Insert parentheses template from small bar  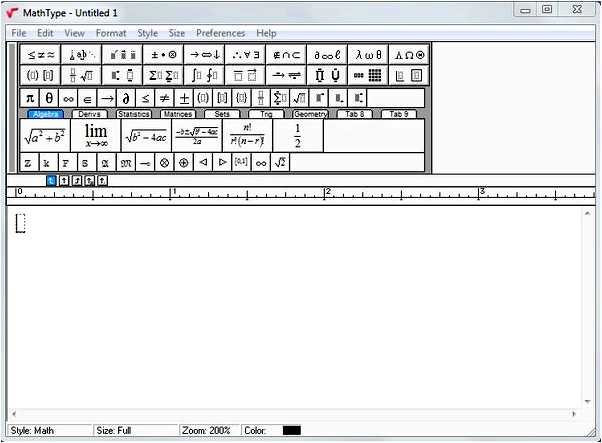pyautogui.click(x=203, y=98)
